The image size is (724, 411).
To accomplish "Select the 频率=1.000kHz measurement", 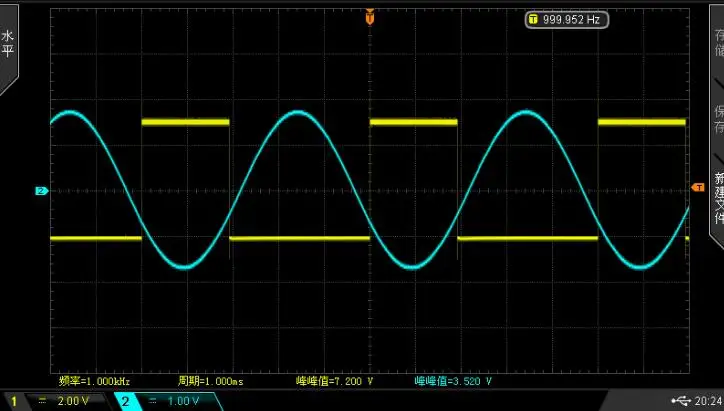I will pyautogui.click(x=95, y=381).
